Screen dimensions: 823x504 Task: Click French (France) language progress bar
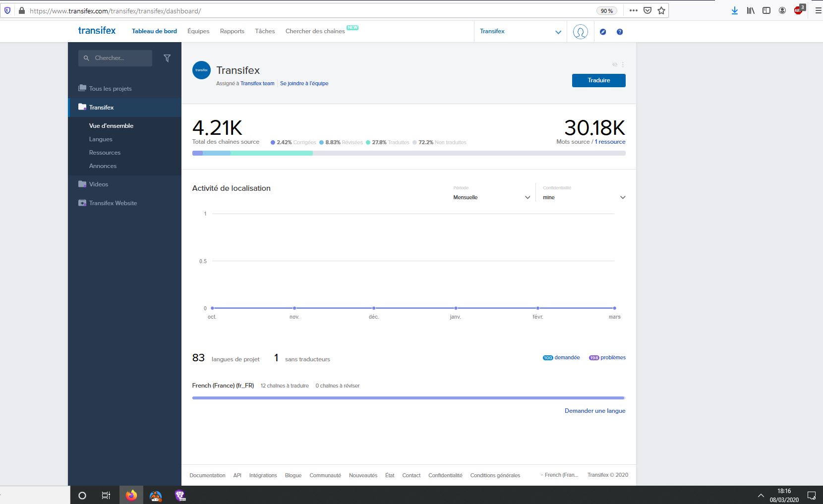pyautogui.click(x=409, y=397)
